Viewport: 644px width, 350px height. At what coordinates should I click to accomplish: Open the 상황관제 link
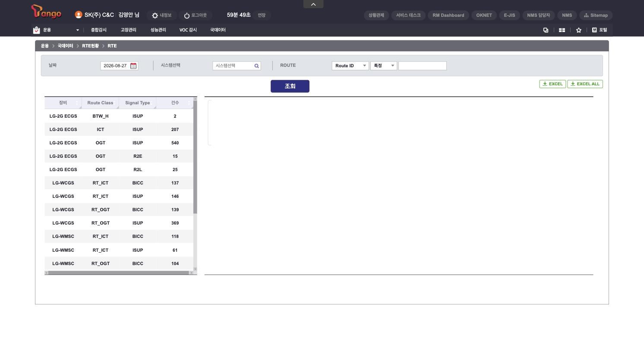pyautogui.click(x=376, y=15)
